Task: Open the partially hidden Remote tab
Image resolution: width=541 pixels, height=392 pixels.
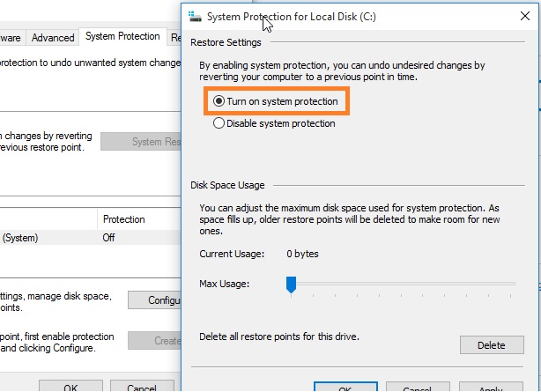Action: point(175,38)
